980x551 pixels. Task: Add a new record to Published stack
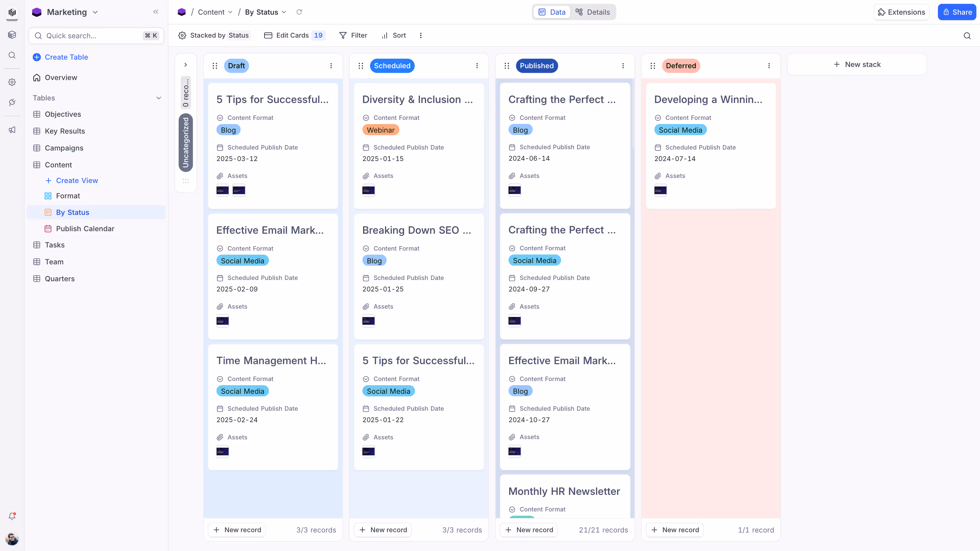point(529,530)
